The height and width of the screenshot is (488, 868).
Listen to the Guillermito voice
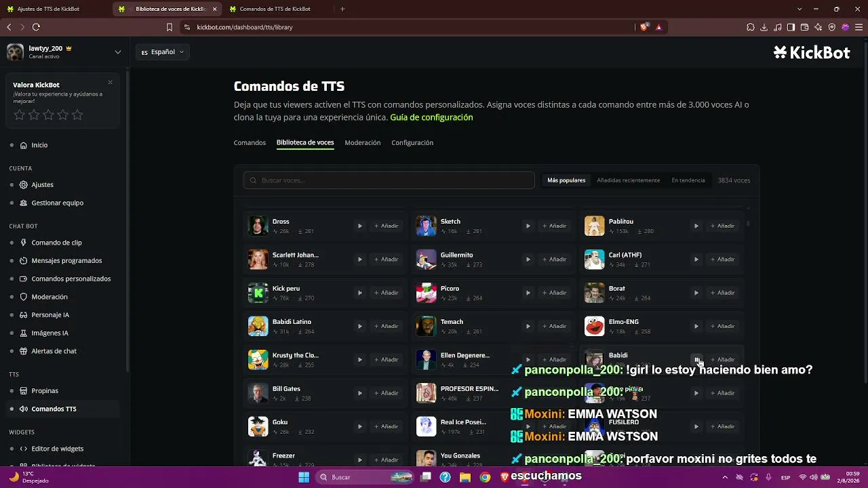tap(528, 259)
